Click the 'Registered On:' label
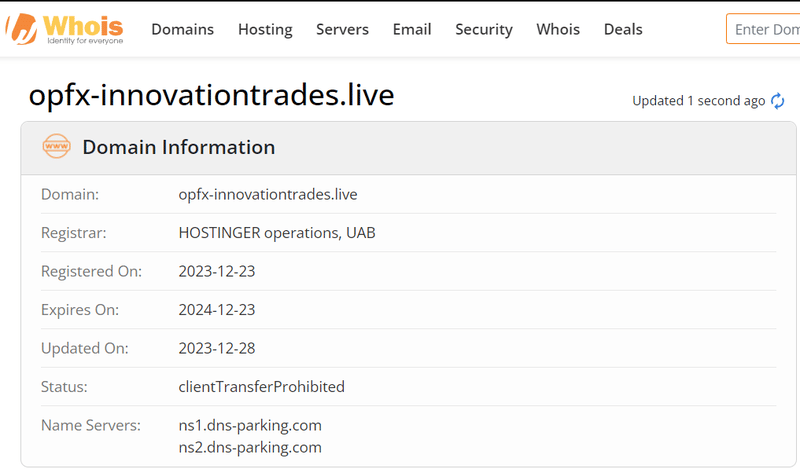 pyautogui.click(x=91, y=271)
